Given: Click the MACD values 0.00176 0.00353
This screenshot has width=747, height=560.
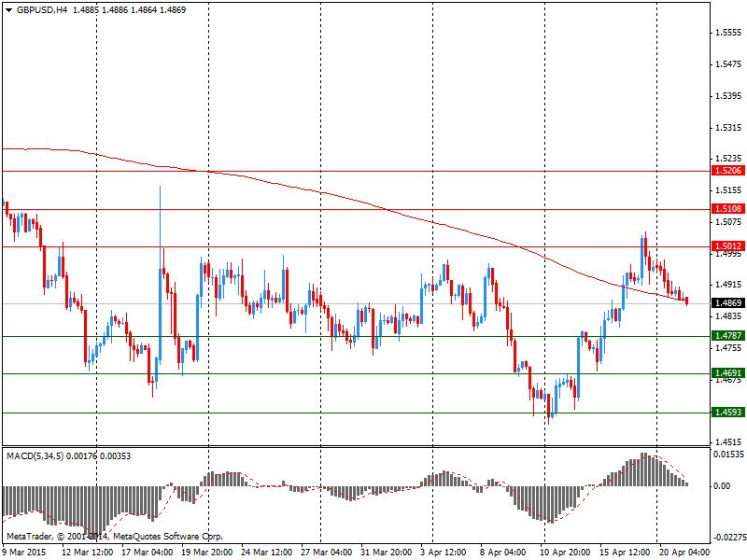Looking at the screenshot, I should click(99, 456).
